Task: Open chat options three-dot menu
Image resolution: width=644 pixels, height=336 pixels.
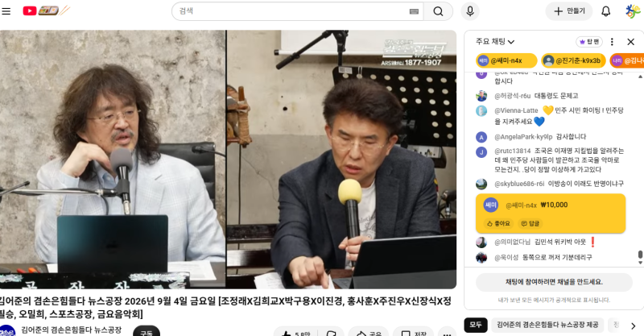Action: 612,42
